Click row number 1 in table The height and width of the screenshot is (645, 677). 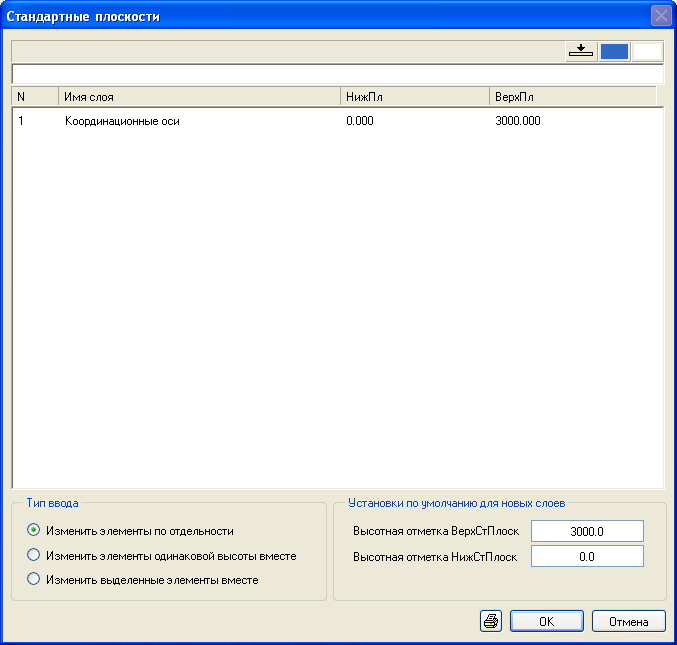pyautogui.click(x=21, y=121)
